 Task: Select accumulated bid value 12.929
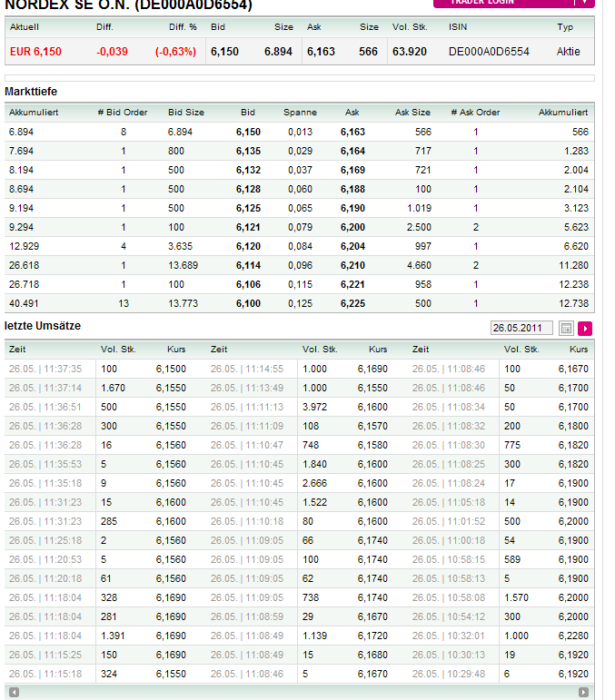[25, 246]
